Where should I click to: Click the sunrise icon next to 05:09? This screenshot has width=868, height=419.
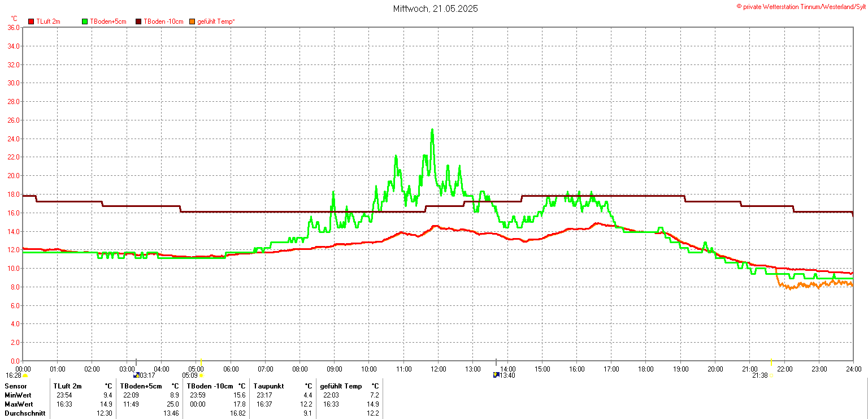click(202, 375)
